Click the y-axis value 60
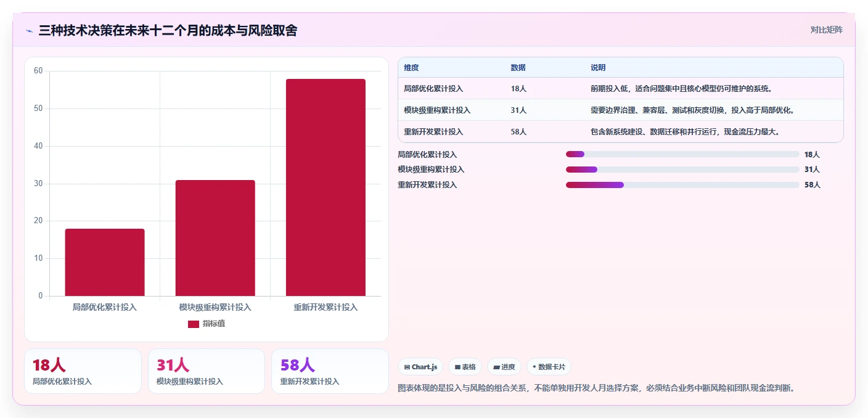 point(38,71)
